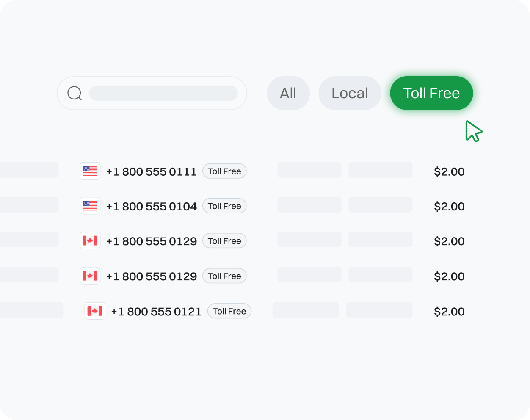
Task: Switch to the All filter tab
Action: pyautogui.click(x=288, y=93)
